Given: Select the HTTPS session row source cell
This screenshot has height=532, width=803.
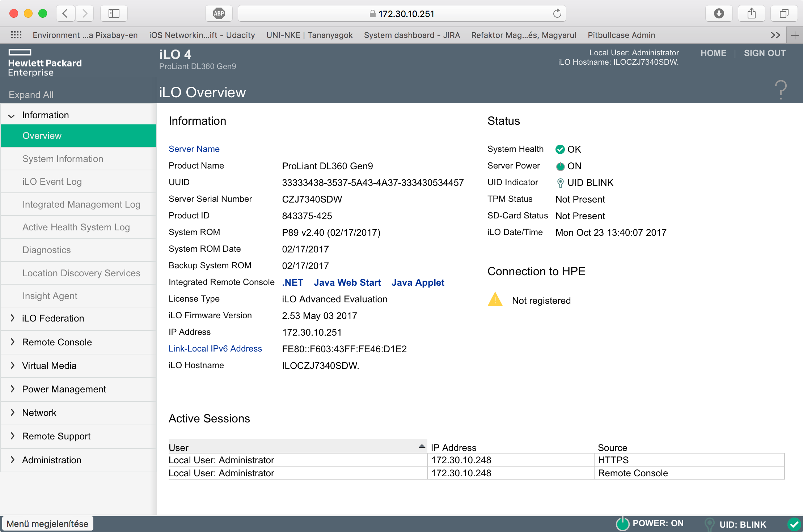Looking at the screenshot, I should pos(689,460).
